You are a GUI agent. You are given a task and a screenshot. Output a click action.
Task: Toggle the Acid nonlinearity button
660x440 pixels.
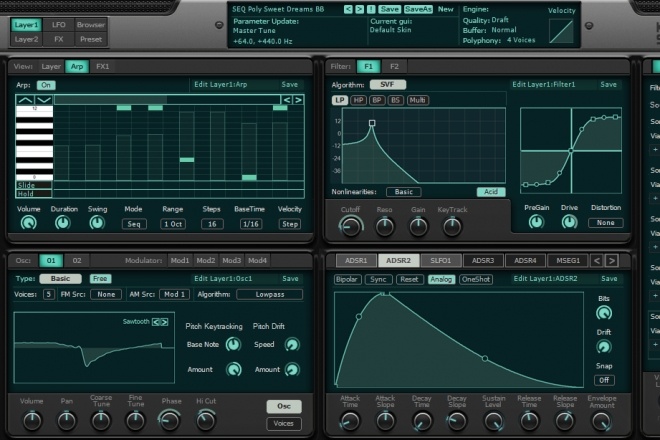(x=491, y=192)
